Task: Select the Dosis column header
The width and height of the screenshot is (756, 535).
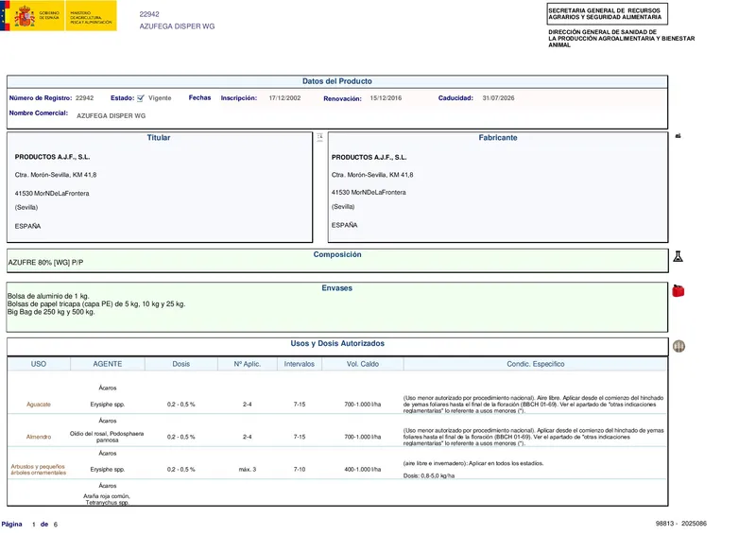Action: (x=180, y=364)
